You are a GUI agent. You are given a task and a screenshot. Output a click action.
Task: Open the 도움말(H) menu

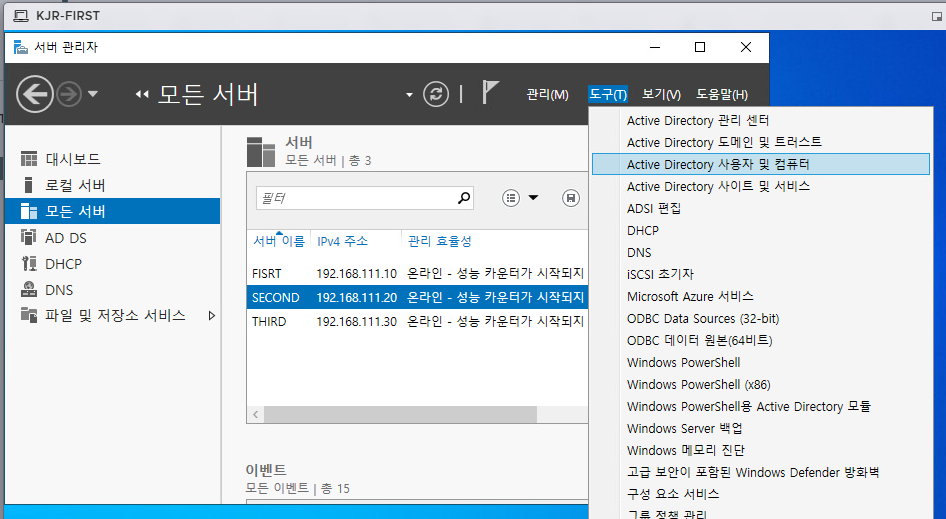point(722,95)
